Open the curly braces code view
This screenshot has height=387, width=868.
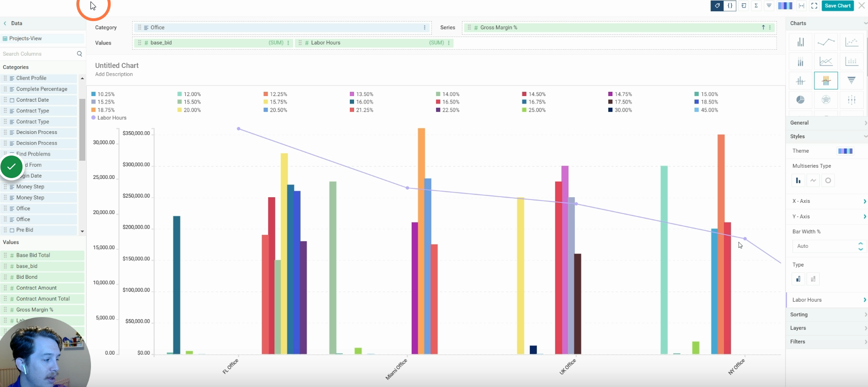[x=730, y=6]
